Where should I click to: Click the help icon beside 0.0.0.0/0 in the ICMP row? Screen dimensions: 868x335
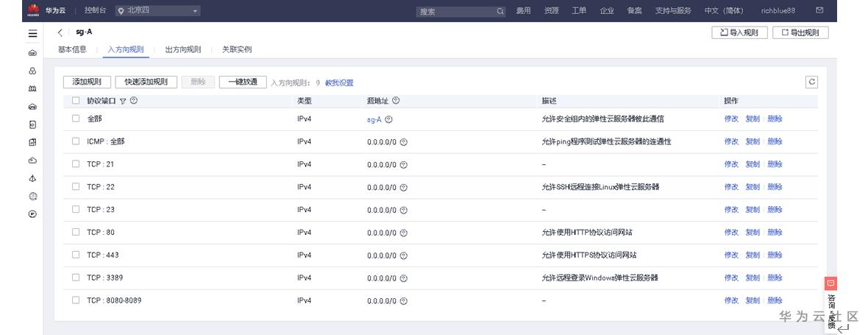404,142
